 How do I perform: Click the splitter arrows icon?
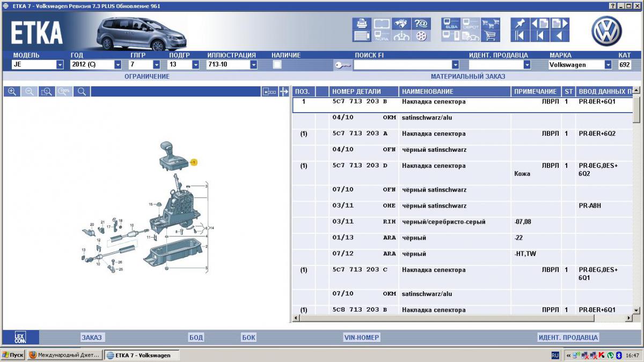coord(284,92)
